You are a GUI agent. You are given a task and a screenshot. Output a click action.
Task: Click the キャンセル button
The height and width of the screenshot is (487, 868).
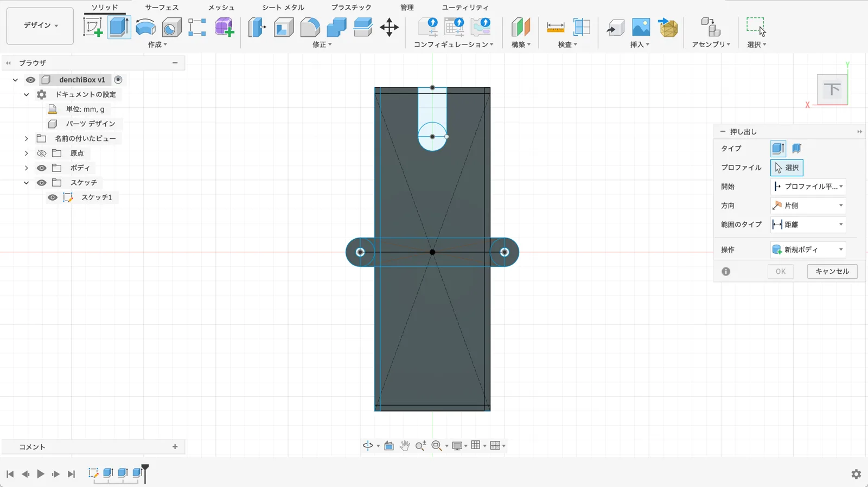(x=832, y=271)
